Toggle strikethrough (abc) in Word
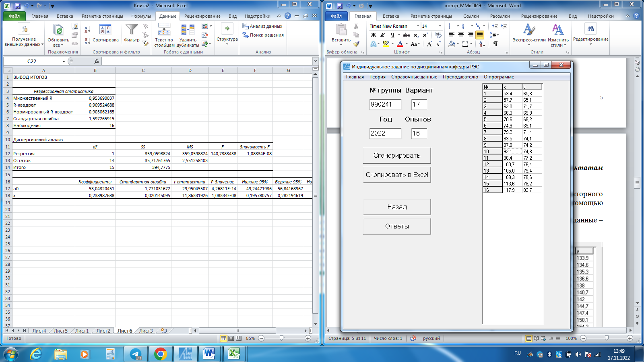Screen dimensions: 644x362 click(407, 35)
